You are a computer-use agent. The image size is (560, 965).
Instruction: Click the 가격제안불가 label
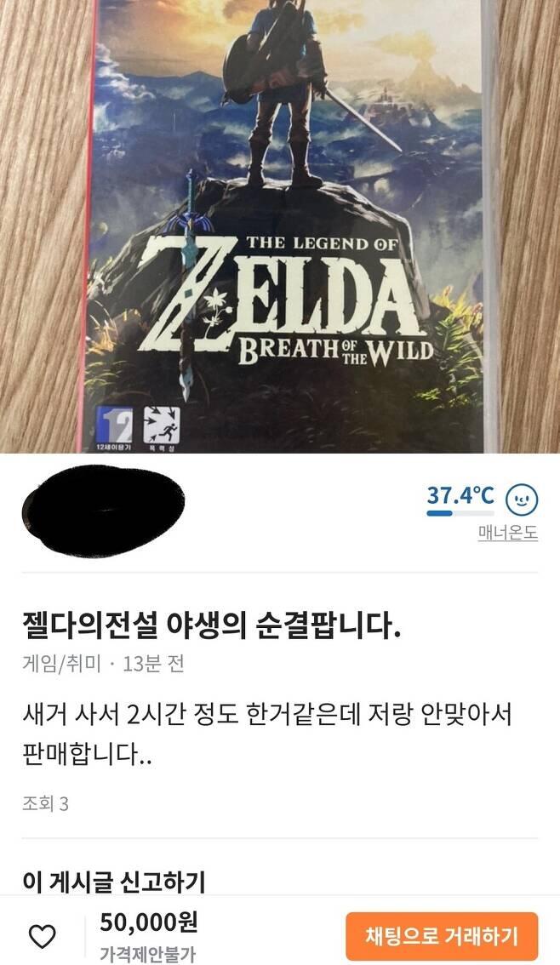point(147,954)
